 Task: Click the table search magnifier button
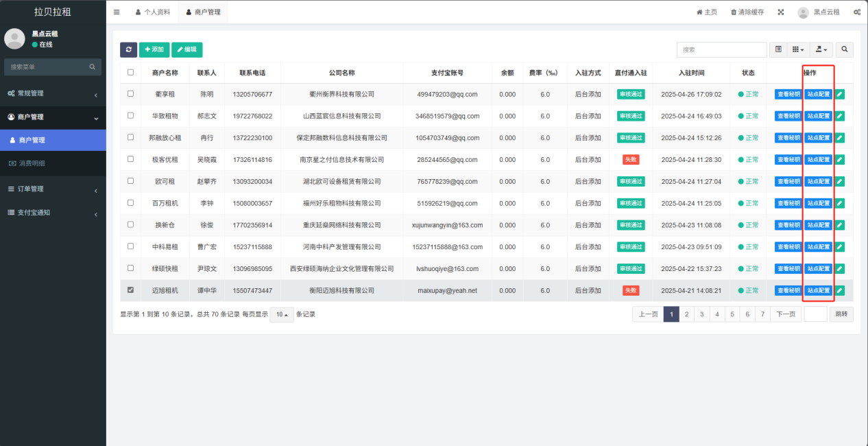[845, 49]
